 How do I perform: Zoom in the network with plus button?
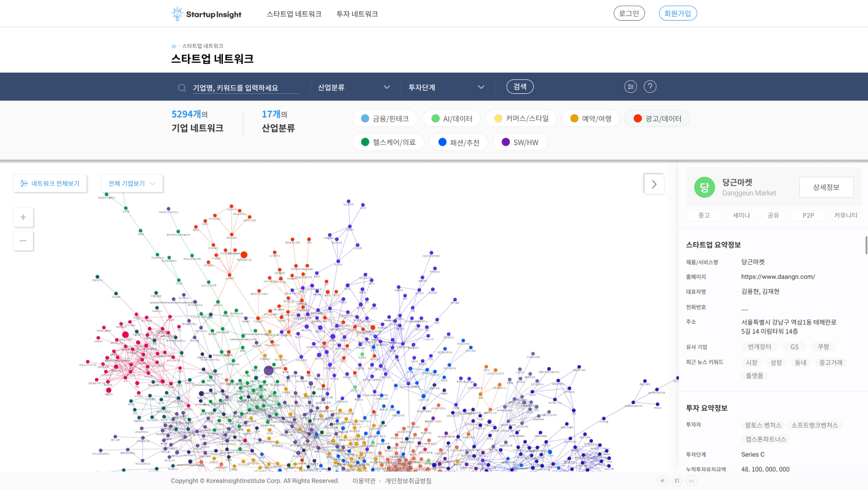pyautogui.click(x=23, y=218)
